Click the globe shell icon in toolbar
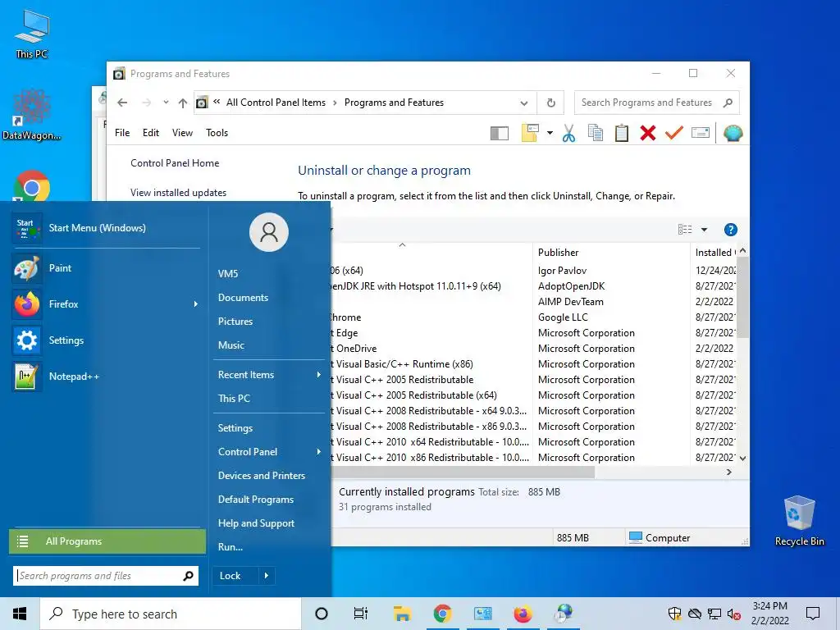This screenshot has height=630, width=840. pyautogui.click(x=733, y=133)
